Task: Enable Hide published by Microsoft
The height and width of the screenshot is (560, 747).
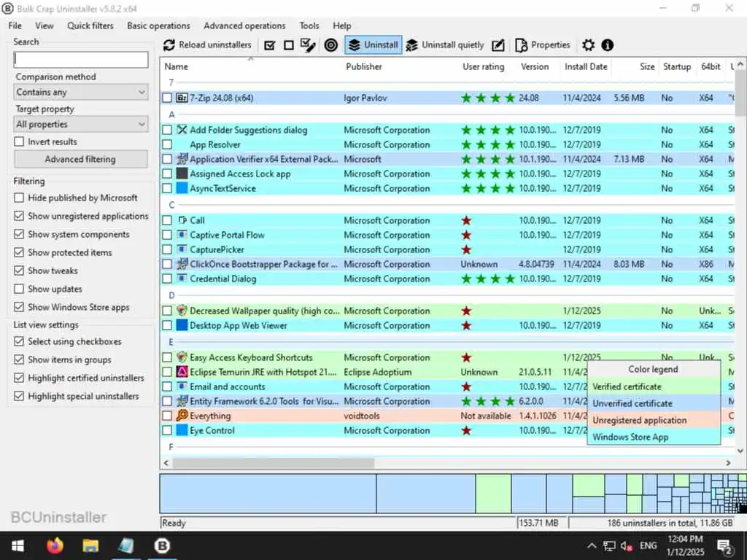Action: pos(19,198)
